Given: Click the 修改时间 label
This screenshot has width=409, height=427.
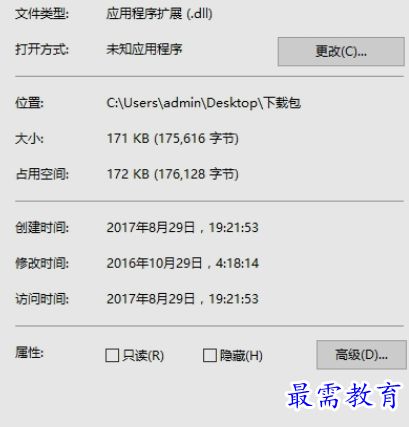Looking at the screenshot, I should pyautogui.click(x=42, y=263).
